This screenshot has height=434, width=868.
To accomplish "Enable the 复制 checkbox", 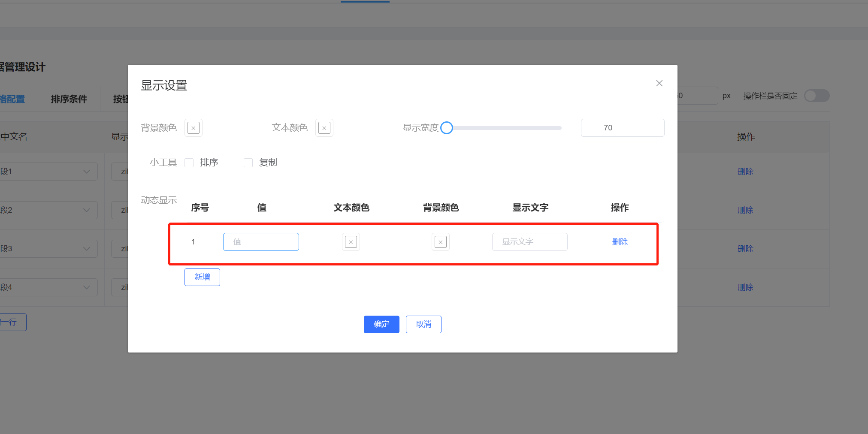I will click(248, 162).
